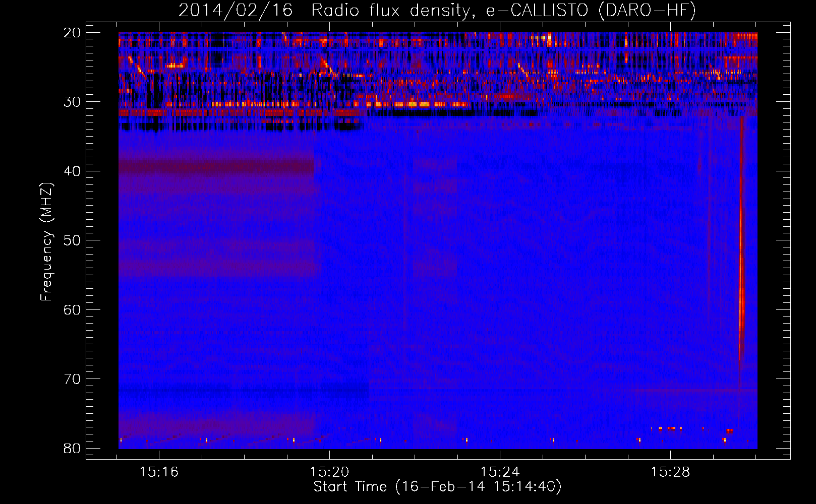
Task: Click the frequency tick label '40'
Action: click(72, 171)
